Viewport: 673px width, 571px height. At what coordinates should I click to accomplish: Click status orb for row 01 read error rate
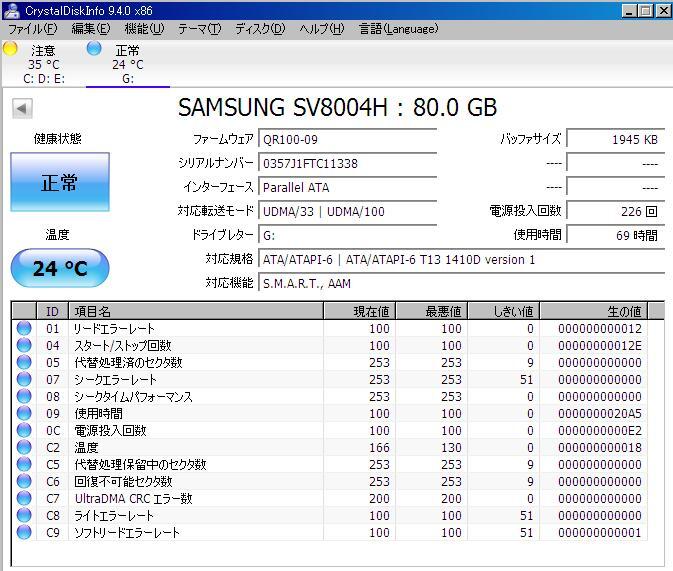pyautogui.click(x=24, y=328)
